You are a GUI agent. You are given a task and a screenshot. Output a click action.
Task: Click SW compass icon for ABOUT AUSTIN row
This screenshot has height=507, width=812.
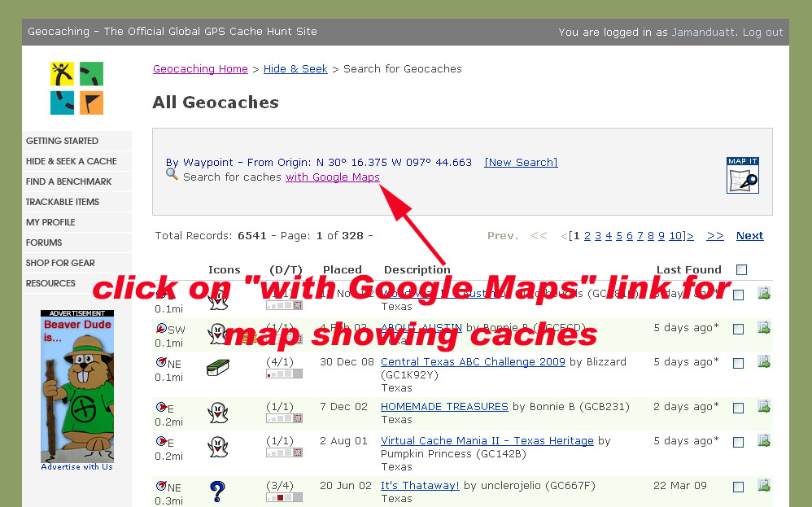[x=161, y=328]
